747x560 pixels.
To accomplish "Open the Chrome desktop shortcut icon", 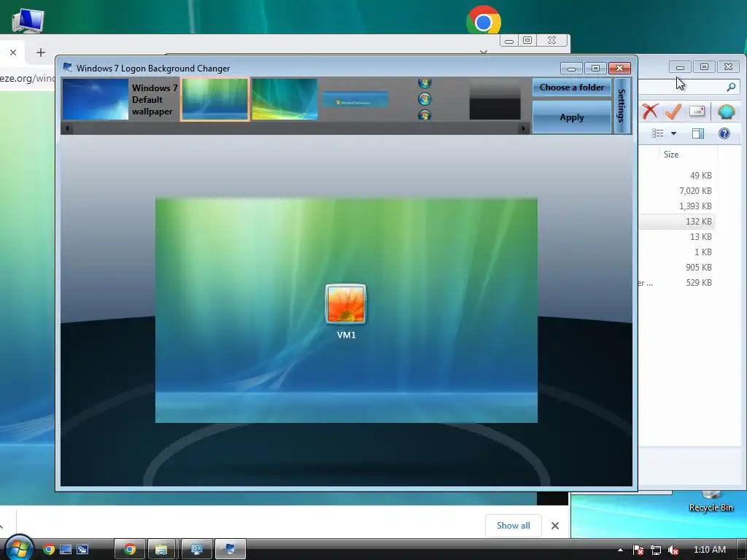I will pyautogui.click(x=484, y=20).
